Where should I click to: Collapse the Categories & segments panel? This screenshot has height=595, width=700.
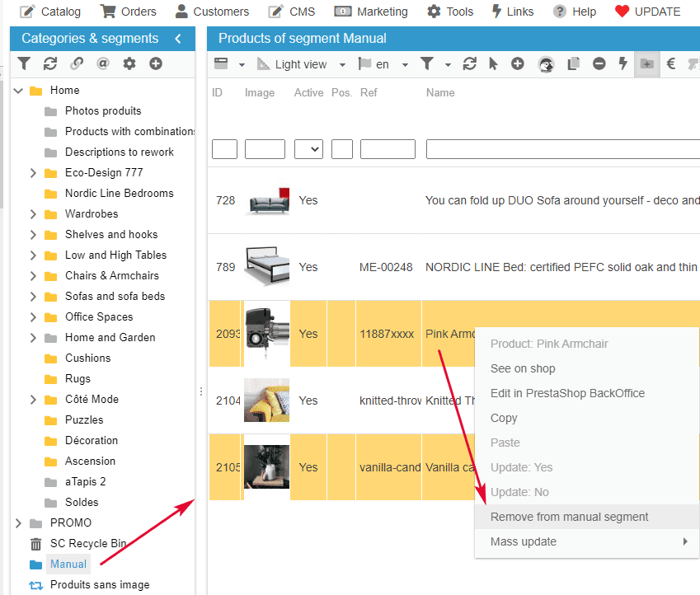click(x=178, y=39)
